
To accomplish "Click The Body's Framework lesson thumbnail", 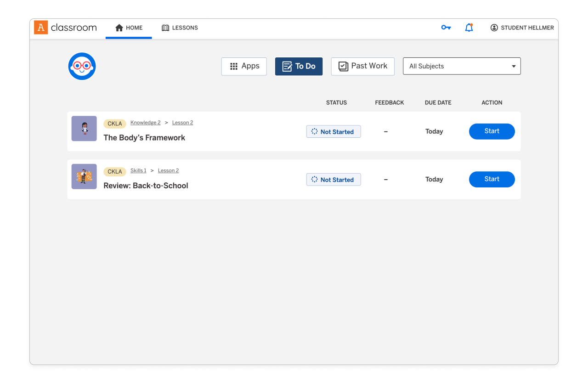I will [84, 129].
